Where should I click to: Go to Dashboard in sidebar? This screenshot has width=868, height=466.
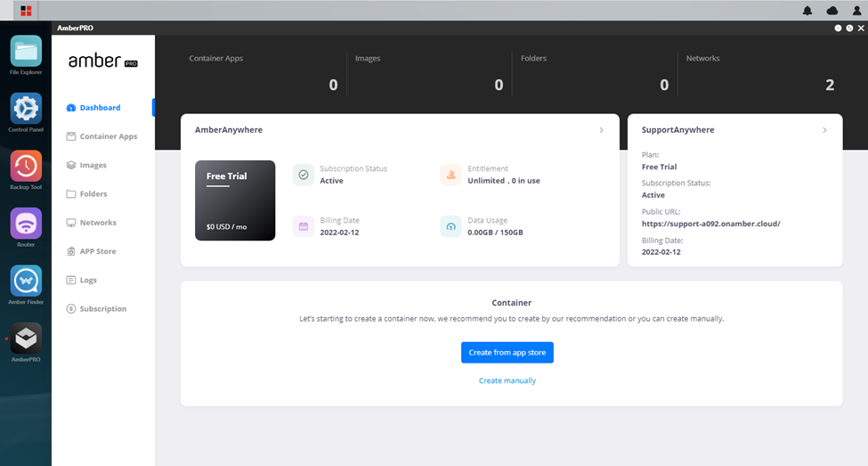click(102, 108)
